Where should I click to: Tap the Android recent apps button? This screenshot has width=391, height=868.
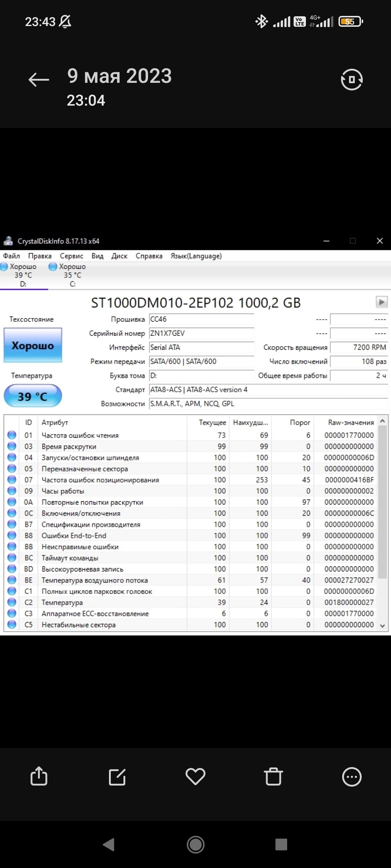pyautogui.click(x=281, y=844)
